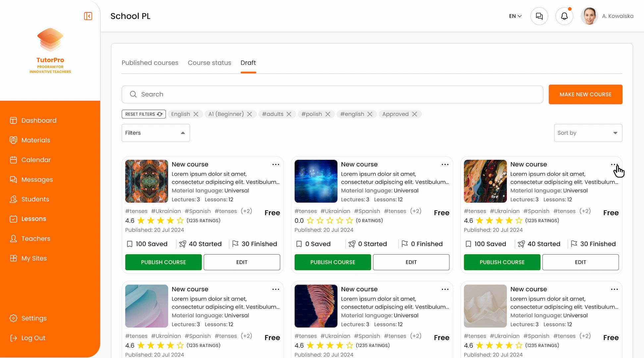Click Log Out in the sidebar
The image size is (644, 358).
(x=28, y=338)
